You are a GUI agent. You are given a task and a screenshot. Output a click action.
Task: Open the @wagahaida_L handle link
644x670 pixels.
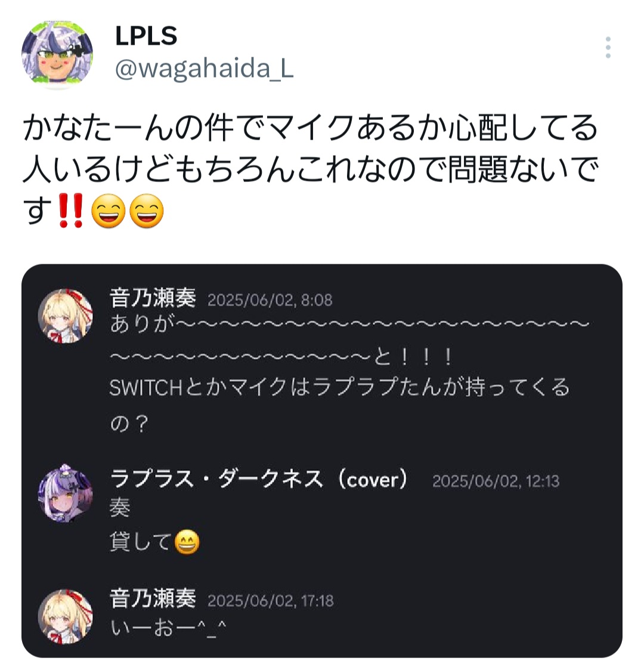(204, 69)
